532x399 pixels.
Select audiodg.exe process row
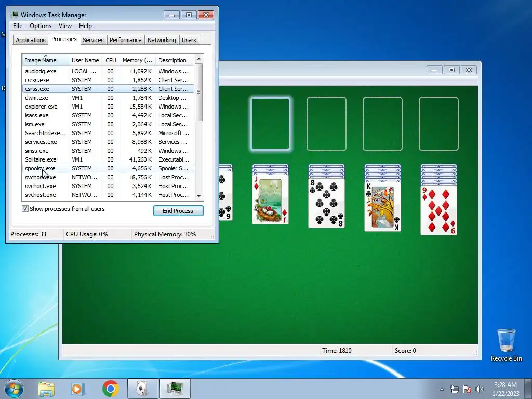pyautogui.click(x=108, y=71)
